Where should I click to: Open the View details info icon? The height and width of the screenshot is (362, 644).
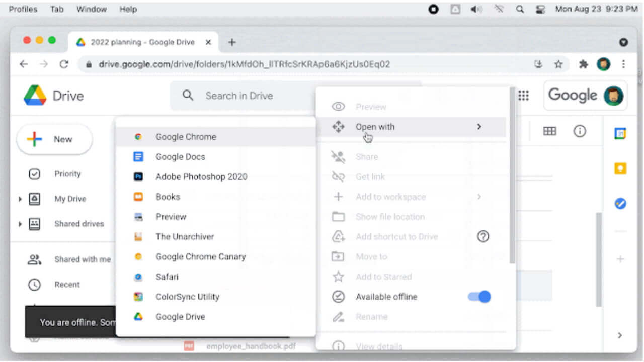click(580, 131)
